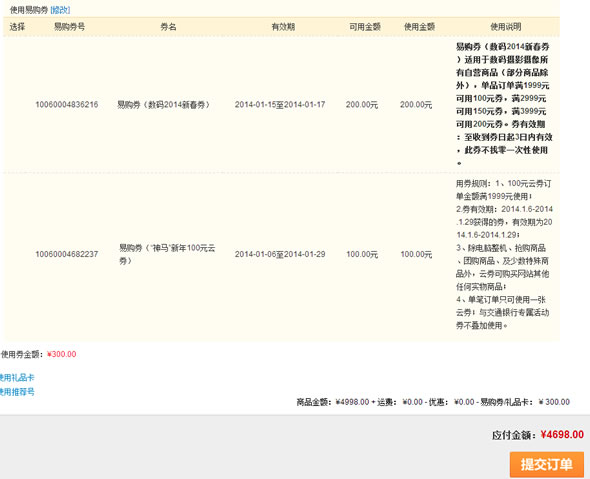Click the 修改 link next to 使用易购券
This screenshot has height=479, width=590.
(x=60, y=10)
